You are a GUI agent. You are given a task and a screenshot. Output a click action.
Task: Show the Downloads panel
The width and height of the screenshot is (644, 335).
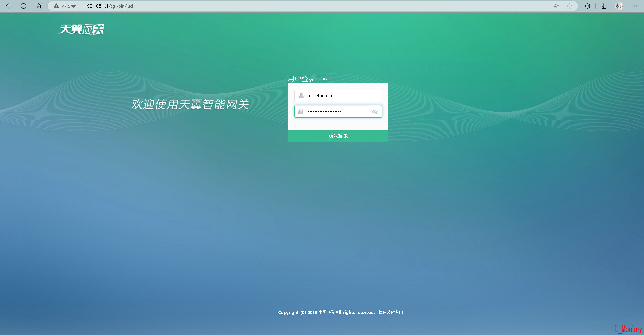[x=603, y=6]
